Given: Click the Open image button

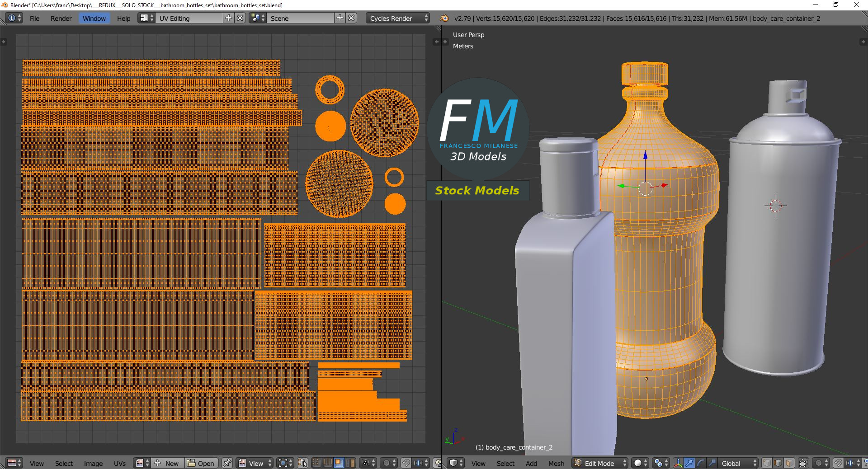Looking at the screenshot, I should click(x=201, y=463).
